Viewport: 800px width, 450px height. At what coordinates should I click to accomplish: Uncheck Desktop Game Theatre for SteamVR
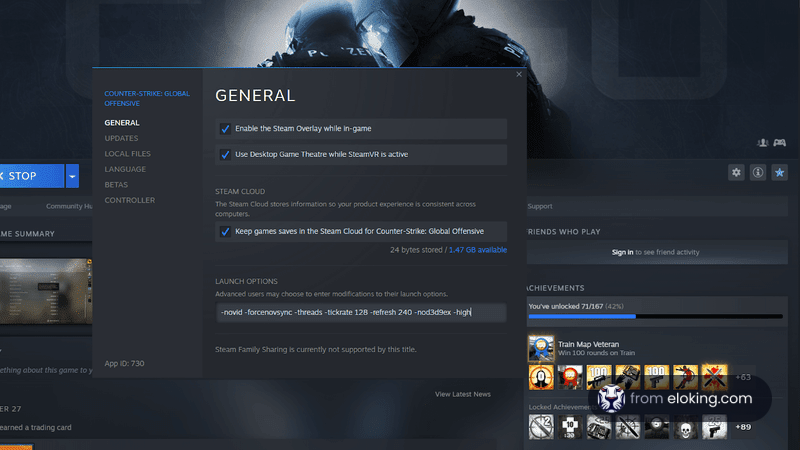coord(225,154)
